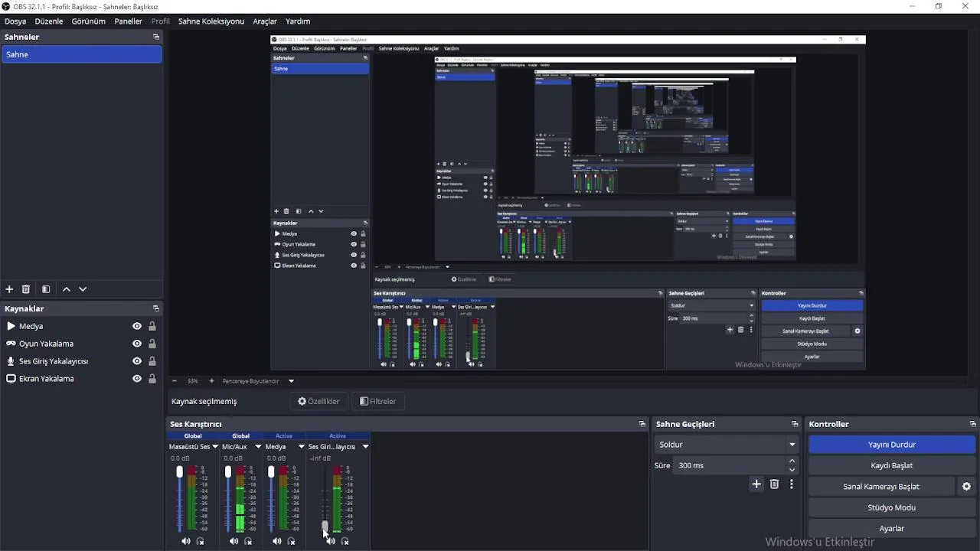Open the Paneller menu
980x551 pixels.
click(129, 21)
